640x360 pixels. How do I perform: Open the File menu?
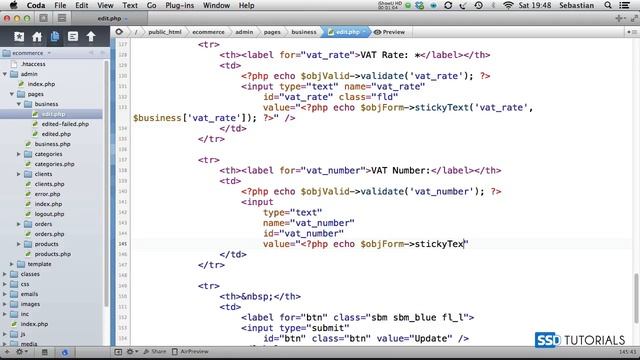60,5
